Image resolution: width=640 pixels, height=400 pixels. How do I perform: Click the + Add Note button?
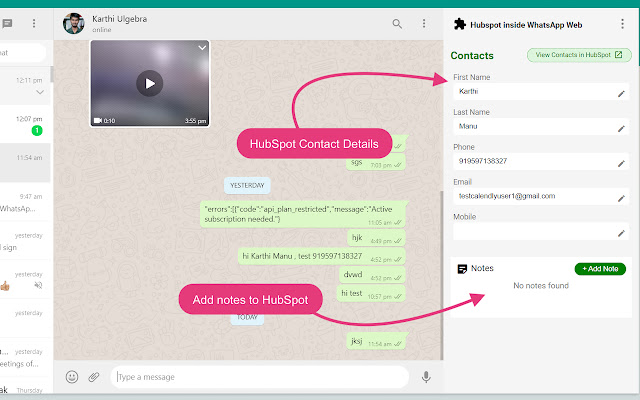pyautogui.click(x=600, y=269)
